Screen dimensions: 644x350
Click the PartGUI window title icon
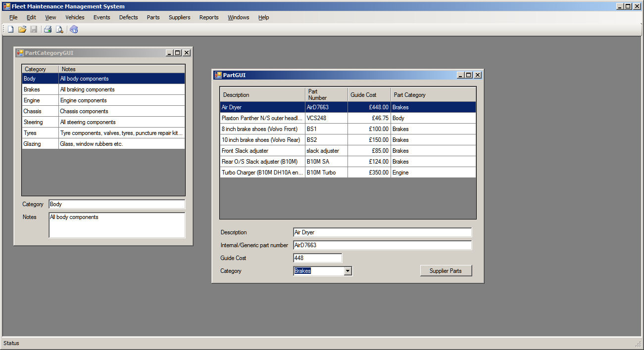(218, 75)
